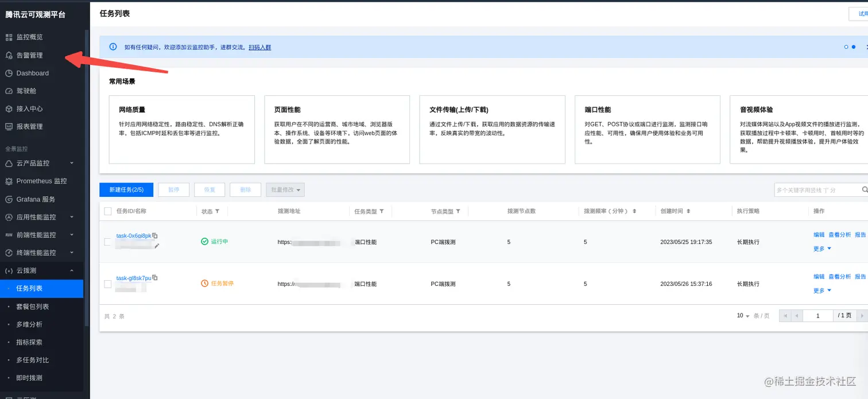Click the Grafana 服务 icon
868x399 pixels.
[x=9, y=199]
